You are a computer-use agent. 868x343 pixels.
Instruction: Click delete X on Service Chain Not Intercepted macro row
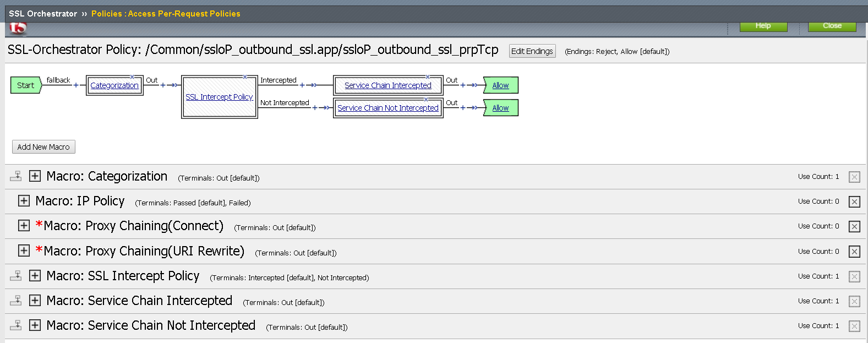854,326
